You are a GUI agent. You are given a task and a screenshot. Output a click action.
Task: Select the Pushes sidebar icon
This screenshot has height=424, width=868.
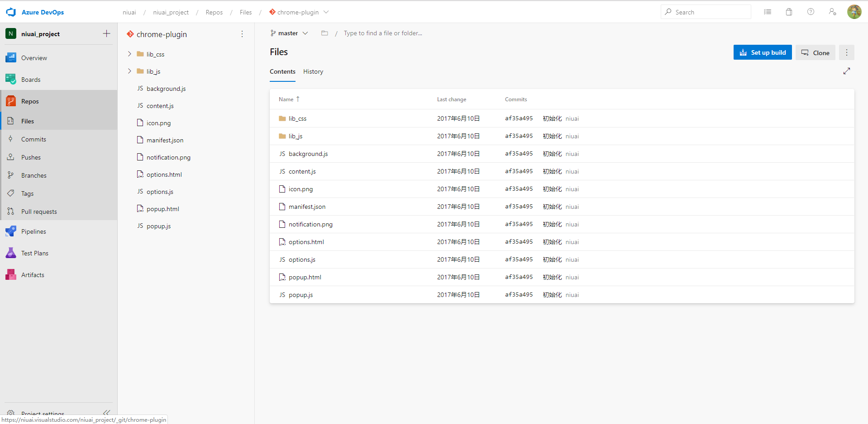10,157
